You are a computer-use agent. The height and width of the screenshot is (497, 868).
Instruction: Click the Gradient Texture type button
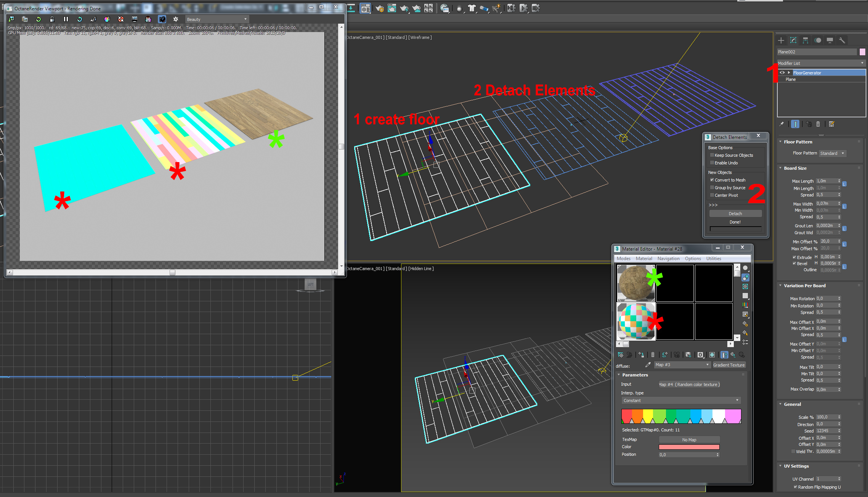click(728, 365)
